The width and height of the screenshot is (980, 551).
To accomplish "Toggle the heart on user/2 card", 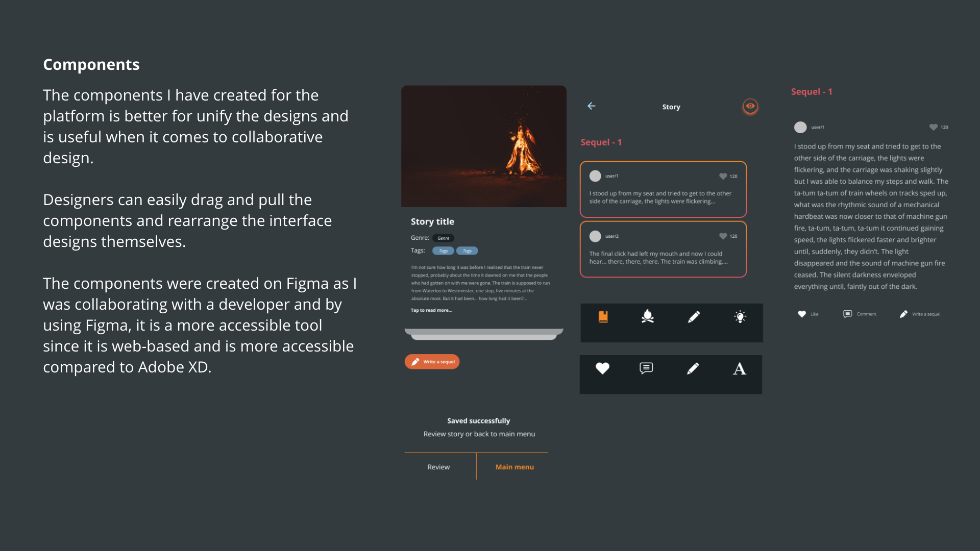I will coord(723,236).
